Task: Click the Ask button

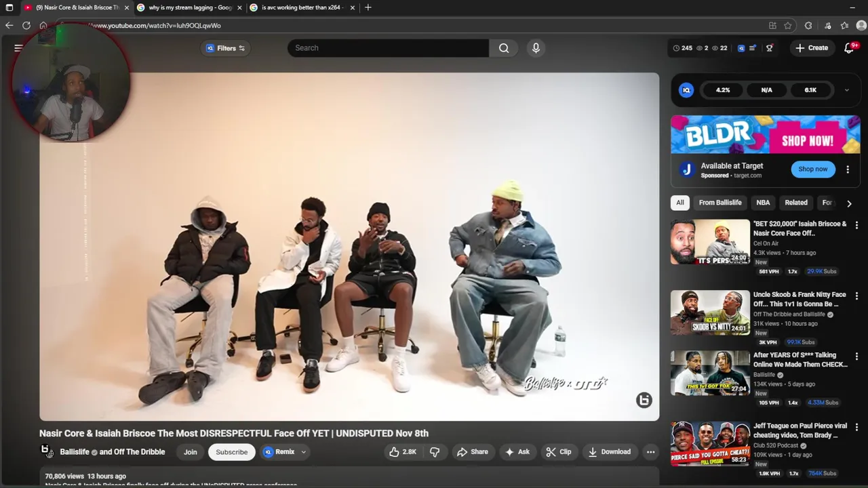Action: pos(517,452)
